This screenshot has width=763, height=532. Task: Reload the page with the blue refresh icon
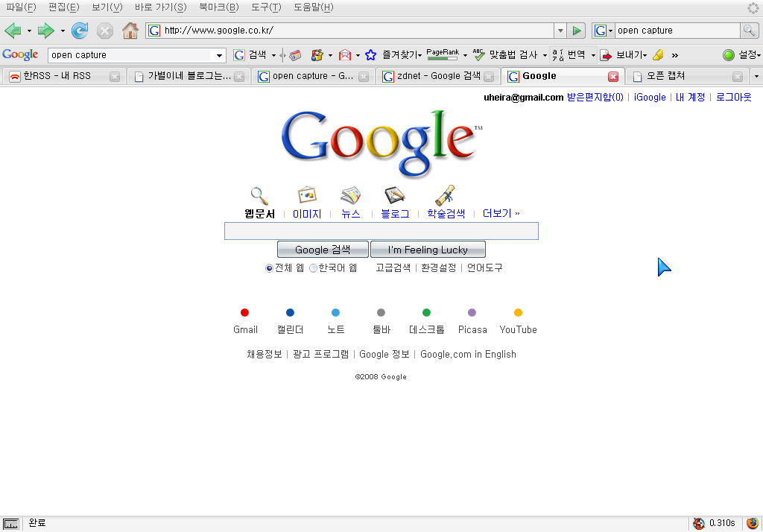tap(80, 31)
